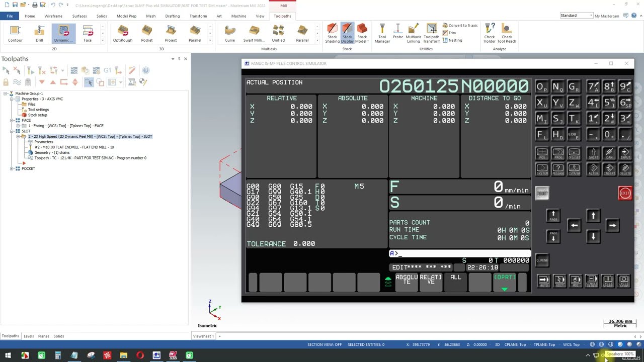
Task: Click the red EXIT button on simulator
Action: pos(625,193)
